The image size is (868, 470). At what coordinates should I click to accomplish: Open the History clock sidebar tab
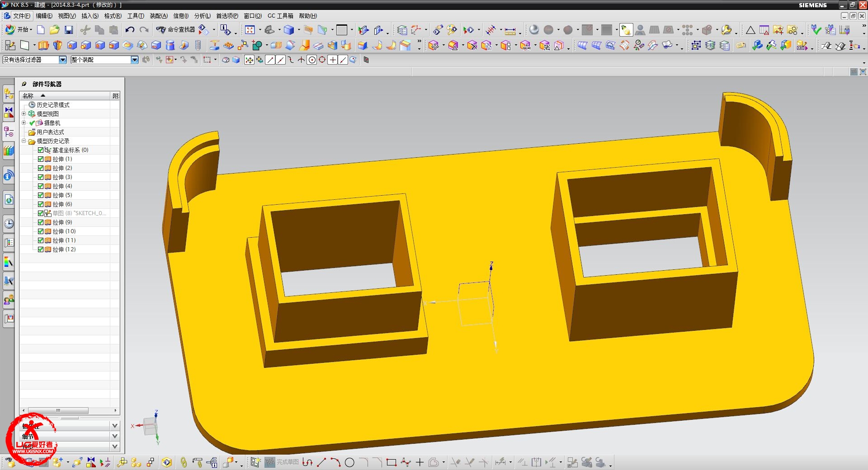click(x=9, y=223)
